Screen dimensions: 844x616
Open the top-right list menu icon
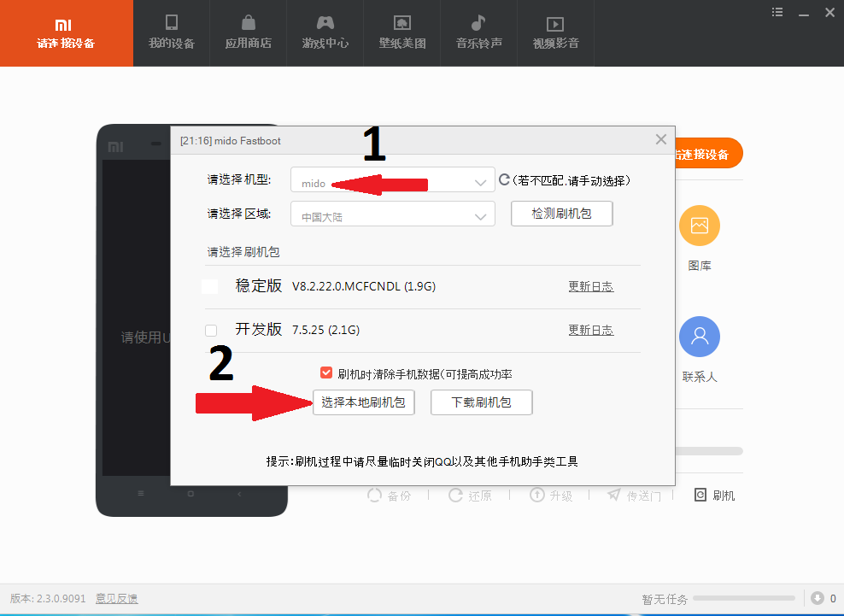777,12
